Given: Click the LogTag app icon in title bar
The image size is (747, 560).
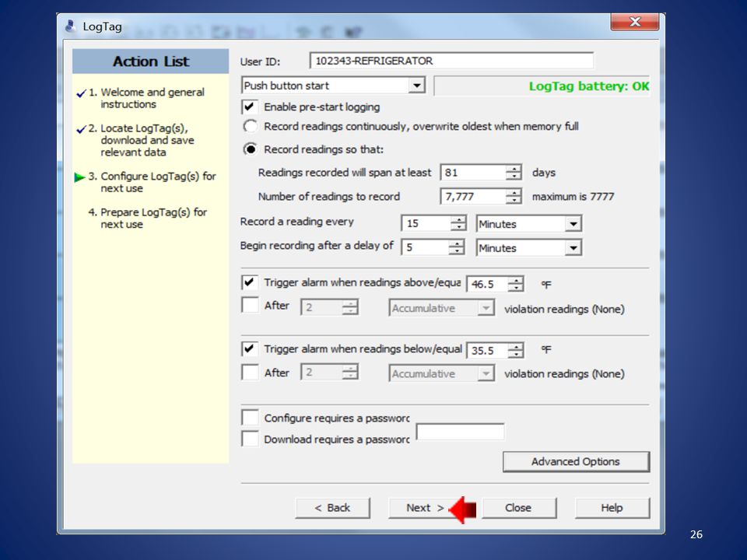Looking at the screenshot, I should click(x=71, y=26).
